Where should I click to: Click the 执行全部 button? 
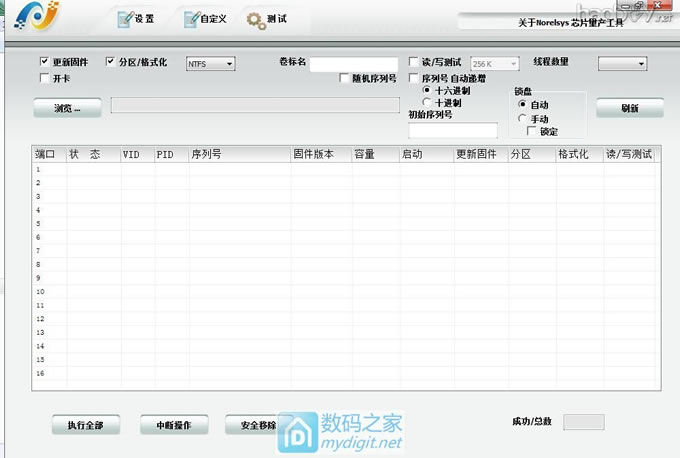point(85,425)
